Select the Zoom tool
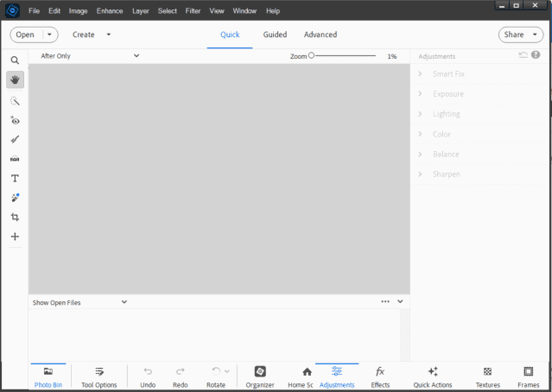The height and width of the screenshot is (392, 552). [15, 60]
